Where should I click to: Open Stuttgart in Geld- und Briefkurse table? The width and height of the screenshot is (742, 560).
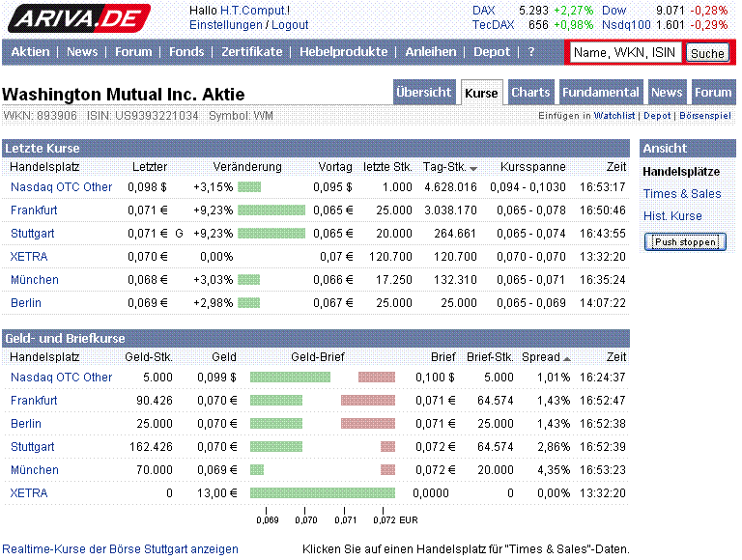(32, 446)
